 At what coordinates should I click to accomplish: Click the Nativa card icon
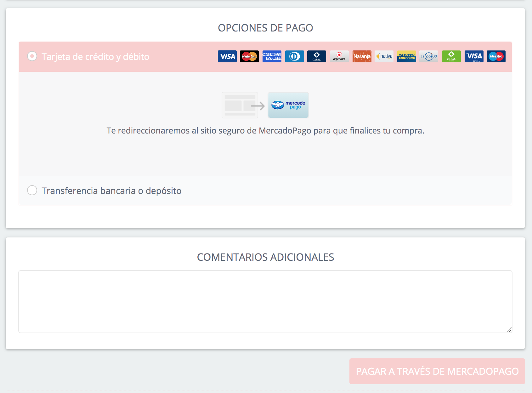point(384,56)
